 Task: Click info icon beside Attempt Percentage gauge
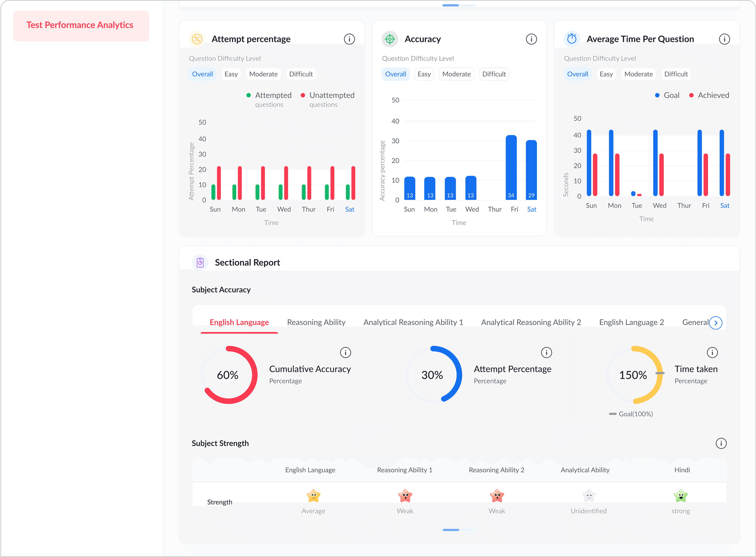click(x=546, y=352)
